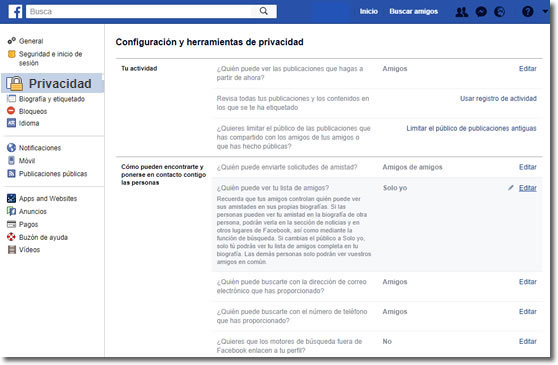Click the Seguridad shield icon
The width and height of the screenshot is (558, 365).
coord(12,54)
